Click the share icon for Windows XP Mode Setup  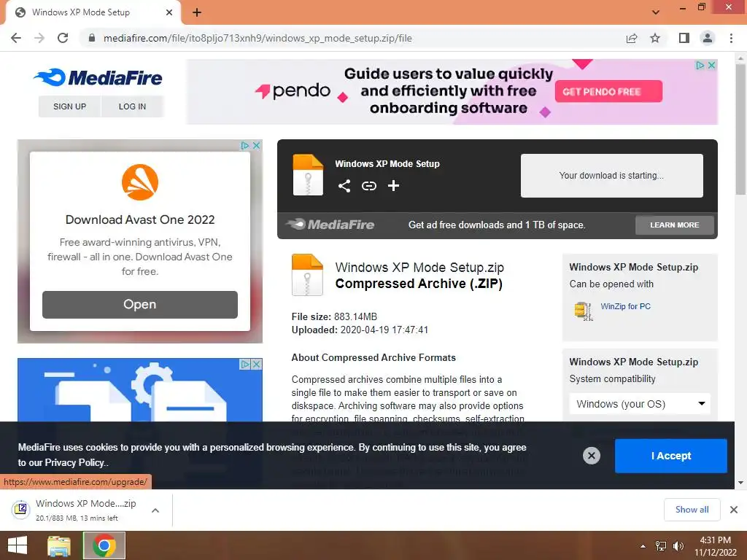(x=344, y=186)
